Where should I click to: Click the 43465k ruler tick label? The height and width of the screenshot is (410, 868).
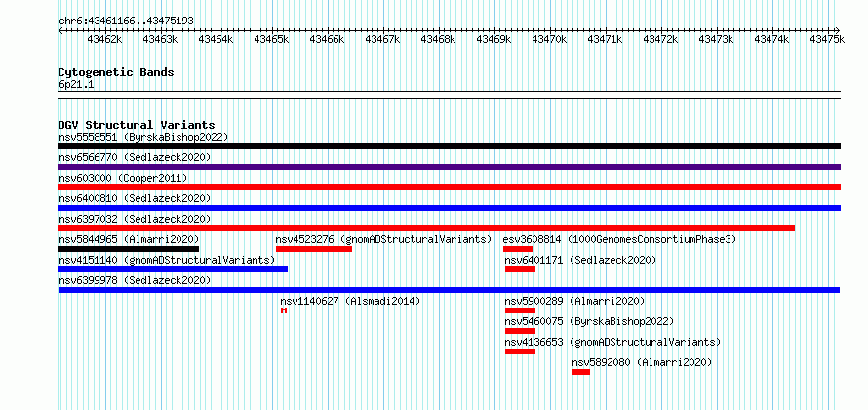tap(271, 39)
